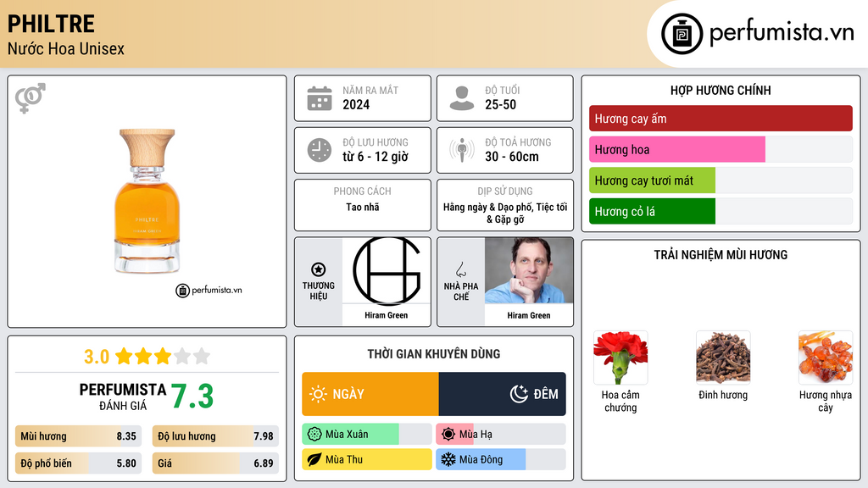868x488 pixels.
Task: Click the Giá 6.89 score bar
Action: pos(215,463)
